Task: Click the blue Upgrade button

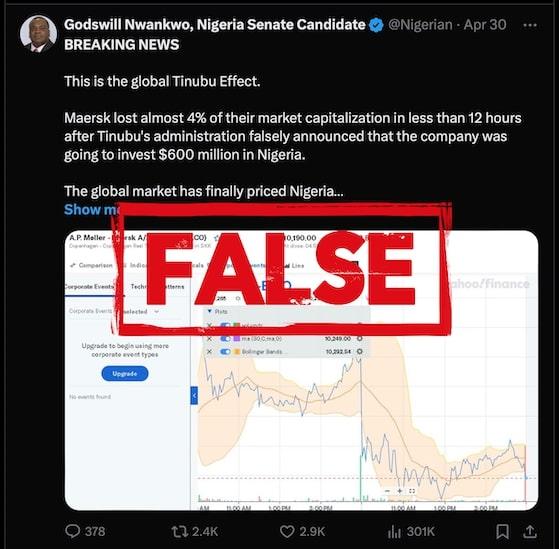Action: point(125,374)
